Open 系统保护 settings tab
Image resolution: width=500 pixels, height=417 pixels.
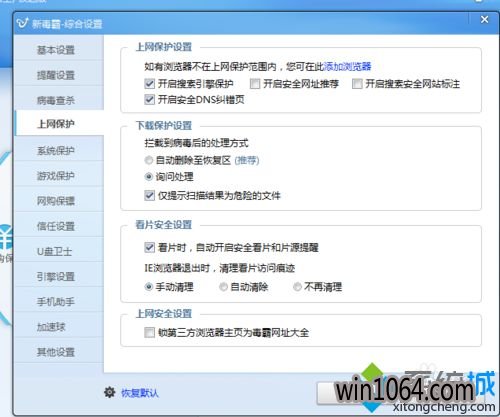pos(59,151)
